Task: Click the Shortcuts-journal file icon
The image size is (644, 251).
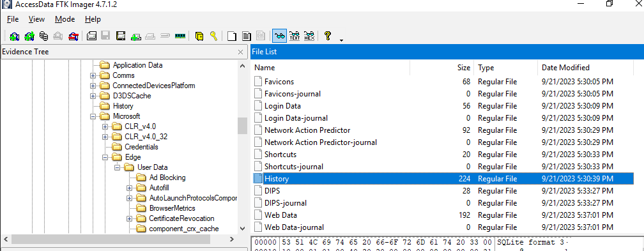Action: coord(258,166)
